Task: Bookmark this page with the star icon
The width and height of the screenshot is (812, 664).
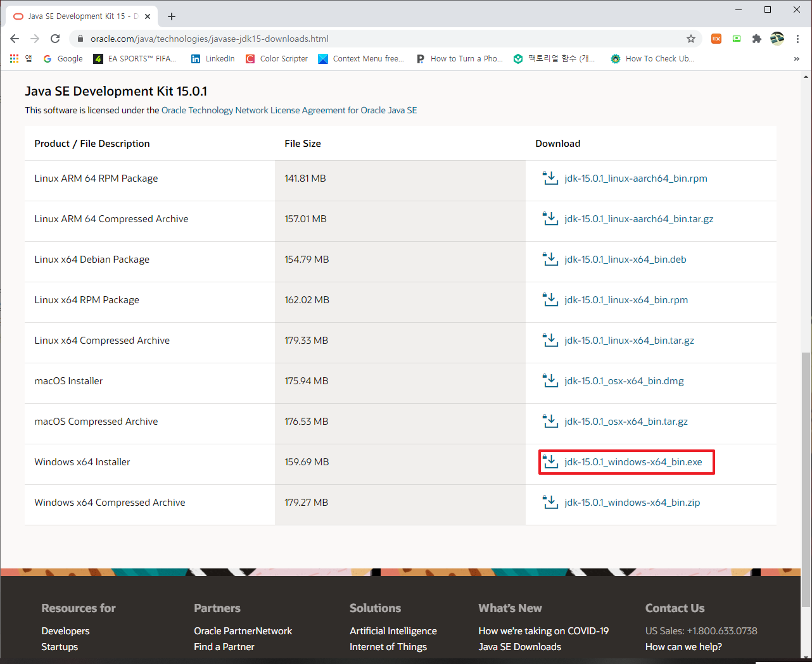Action: 691,39
